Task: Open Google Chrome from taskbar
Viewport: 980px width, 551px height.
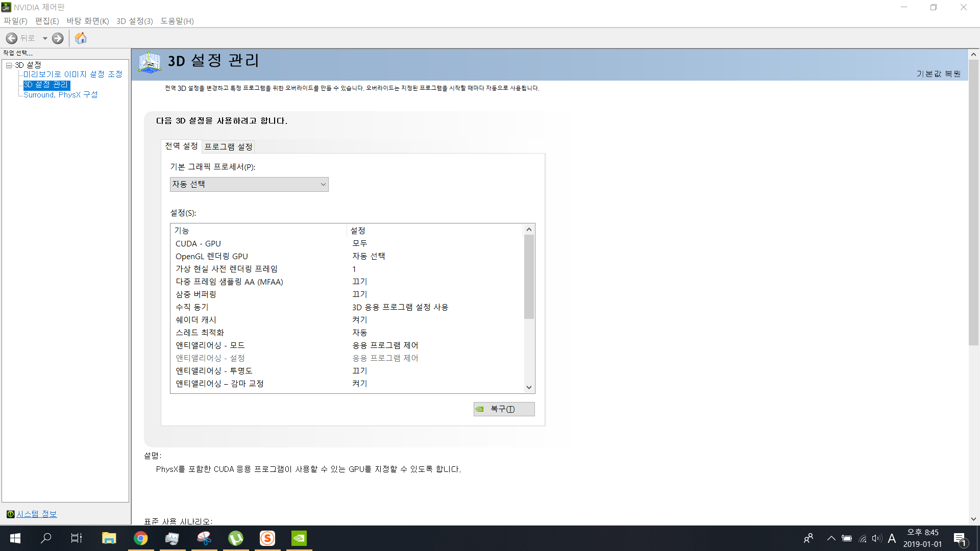Action: [x=141, y=538]
